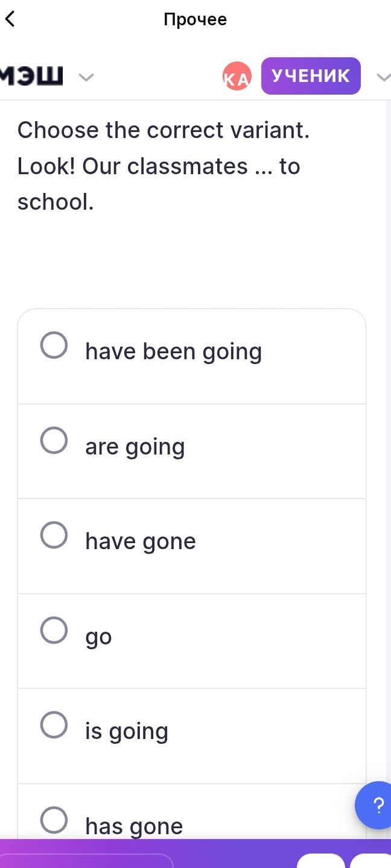Screen dimensions: 391x868
Task: Expand the chevron right of УЧЕНИК
Action: click(383, 77)
